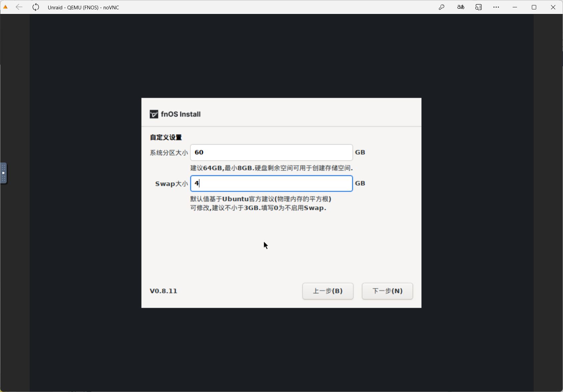This screenshot has width=563, height=392.
Task: Click the fnOS Install title text
Action: point(181,114)
